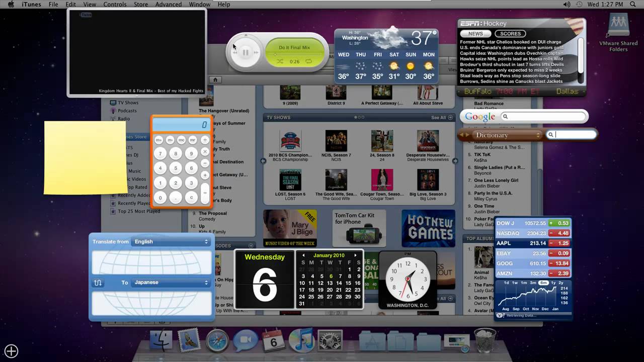
Task: Click the upper translation source text box
Action: (x=151, y=262)
